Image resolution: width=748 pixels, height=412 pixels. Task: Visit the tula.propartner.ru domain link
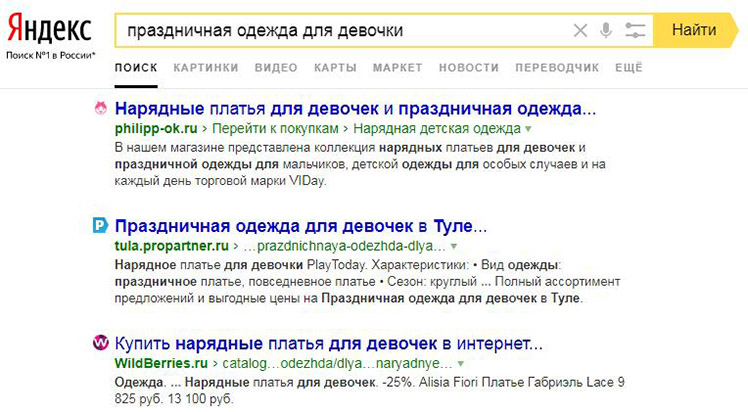172,246
